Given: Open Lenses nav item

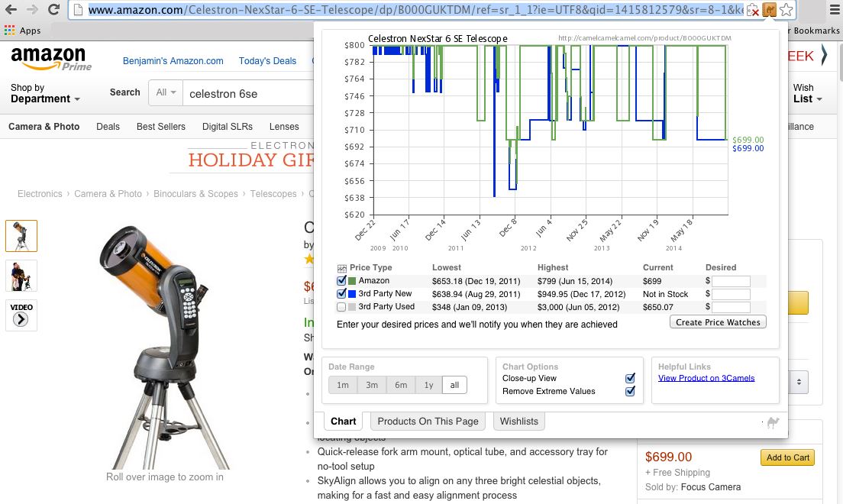Looking at the screenshot, I should (x=284, y=127).
